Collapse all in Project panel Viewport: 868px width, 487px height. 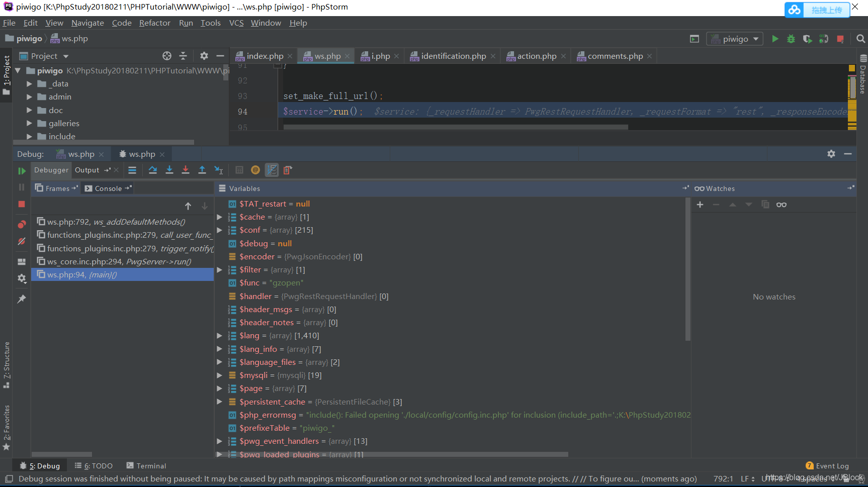tap(183, 56)
